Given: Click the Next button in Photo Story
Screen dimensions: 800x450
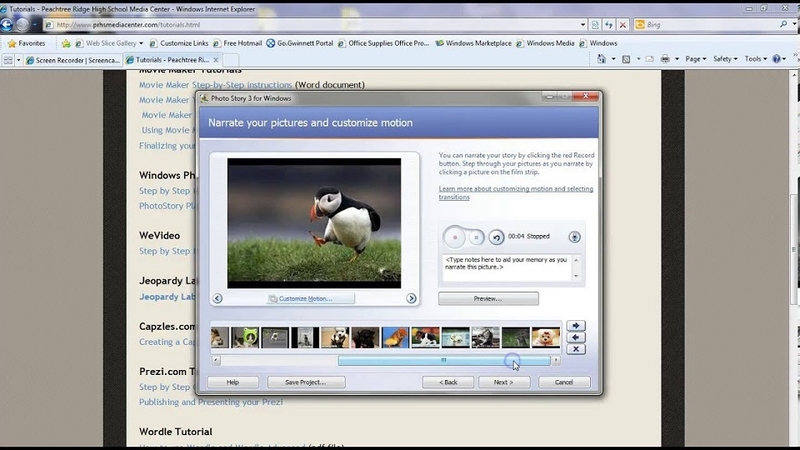Looking at the screenshot, I should (504, 382).
